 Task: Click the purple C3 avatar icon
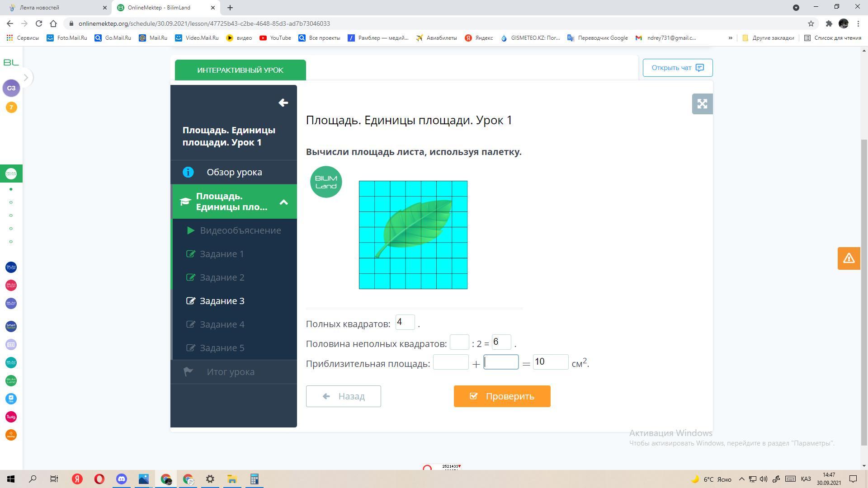(x=11, y=88)
